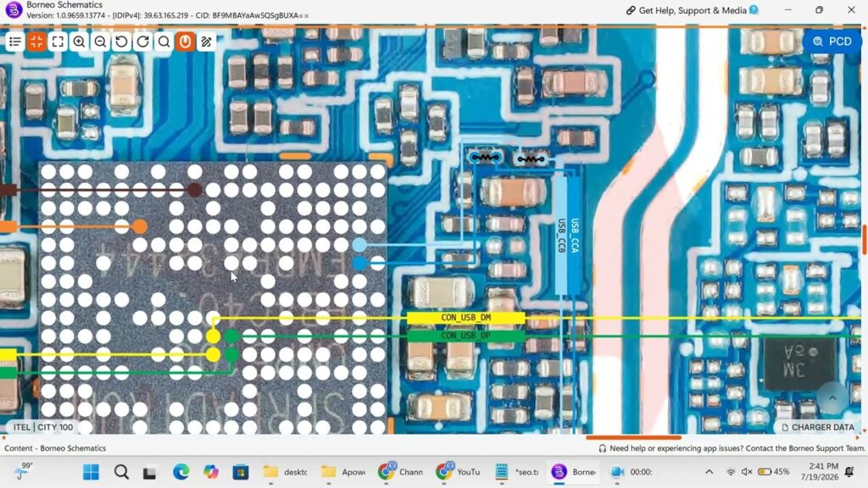Open the Windows Start menu
868x488 pixels.
[x=91, y=472]
